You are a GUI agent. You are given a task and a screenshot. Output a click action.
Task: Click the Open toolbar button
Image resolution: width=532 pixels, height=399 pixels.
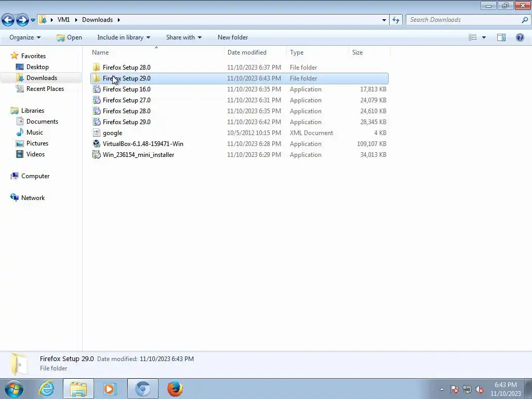(x=70, y=37)
